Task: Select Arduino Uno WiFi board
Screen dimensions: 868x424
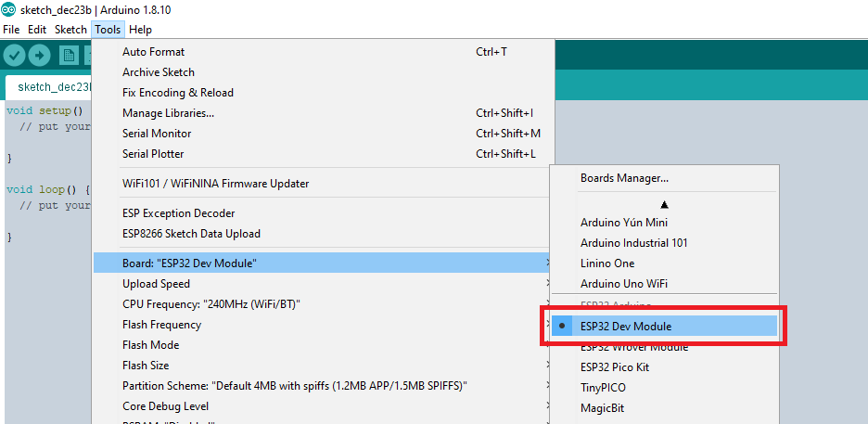Action: [x=664, y=285]
